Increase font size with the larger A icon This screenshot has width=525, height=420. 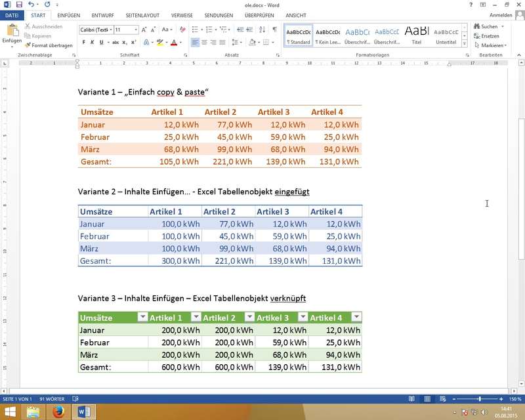click(144, 30)
